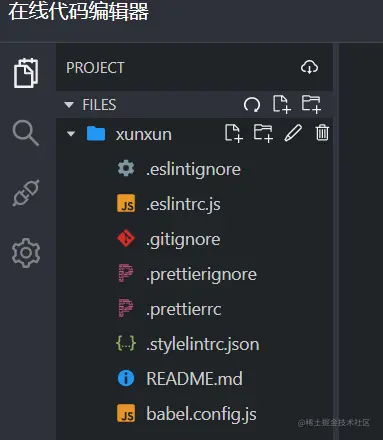Collapse the xunxun folder arrow
The image size is (383, 440).
71,134
